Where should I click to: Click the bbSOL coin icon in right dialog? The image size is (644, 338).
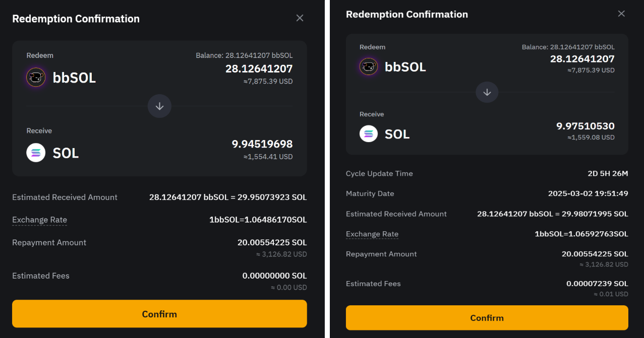point(369,66)
